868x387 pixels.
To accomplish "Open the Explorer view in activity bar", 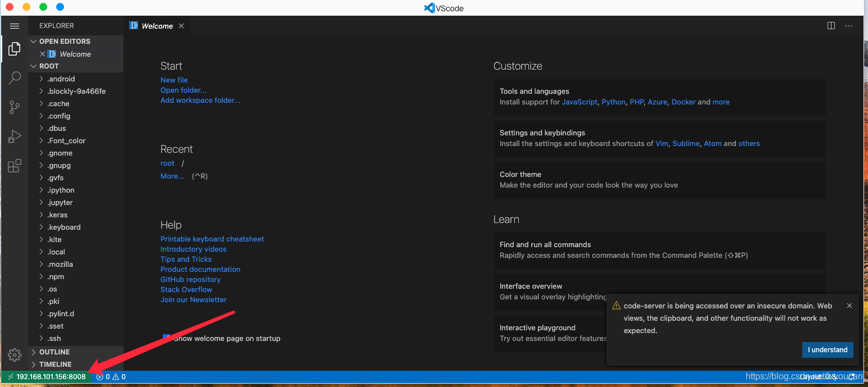I will (15, 49).
